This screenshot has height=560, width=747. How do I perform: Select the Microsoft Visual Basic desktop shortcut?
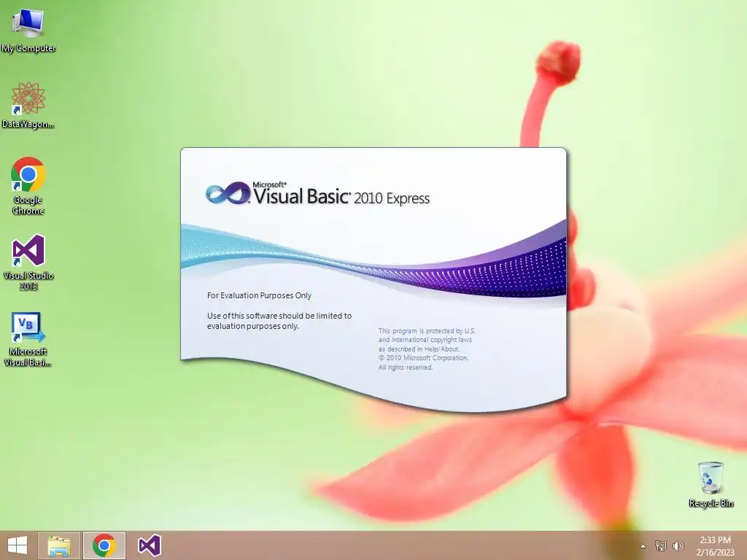[28, 339]
